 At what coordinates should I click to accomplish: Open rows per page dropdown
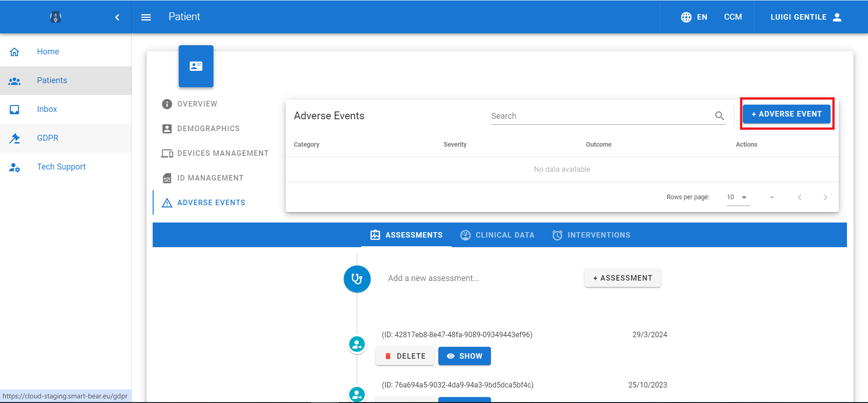(x=738, y=197)
